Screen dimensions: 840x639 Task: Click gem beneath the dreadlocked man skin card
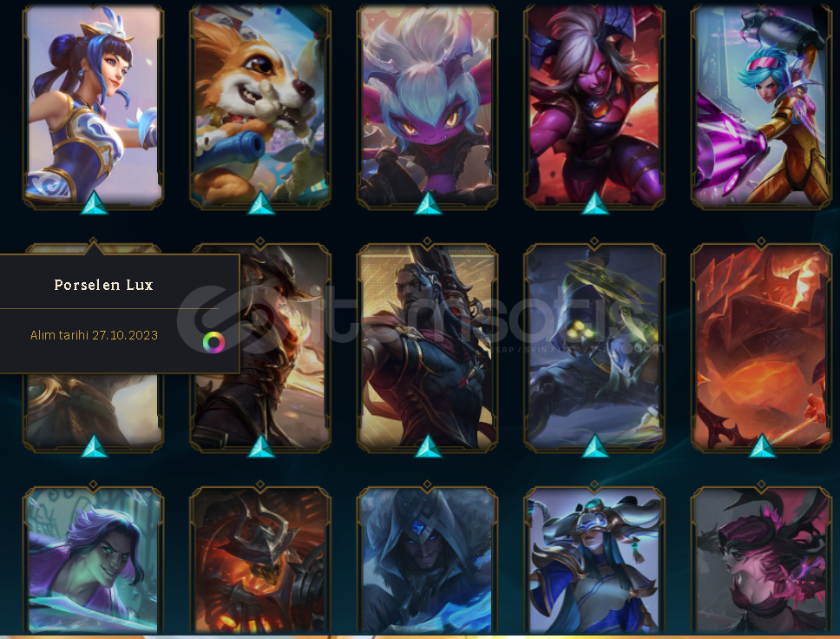[x=428, y=446]
